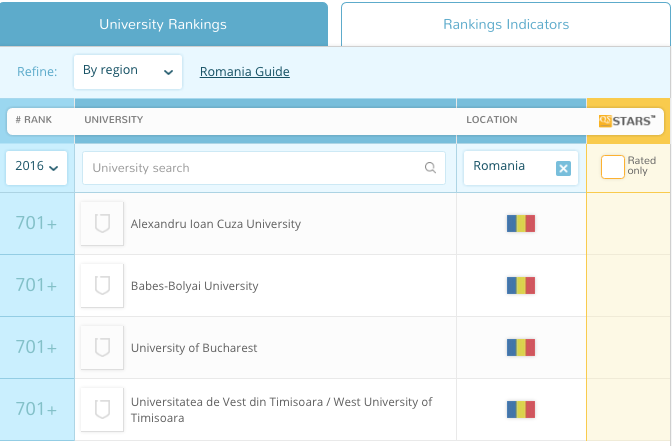The height and width of the screenshot is (446, 672).
Task: Switch to the Rankings Indicators tab
Action: [x=505, y=24]
